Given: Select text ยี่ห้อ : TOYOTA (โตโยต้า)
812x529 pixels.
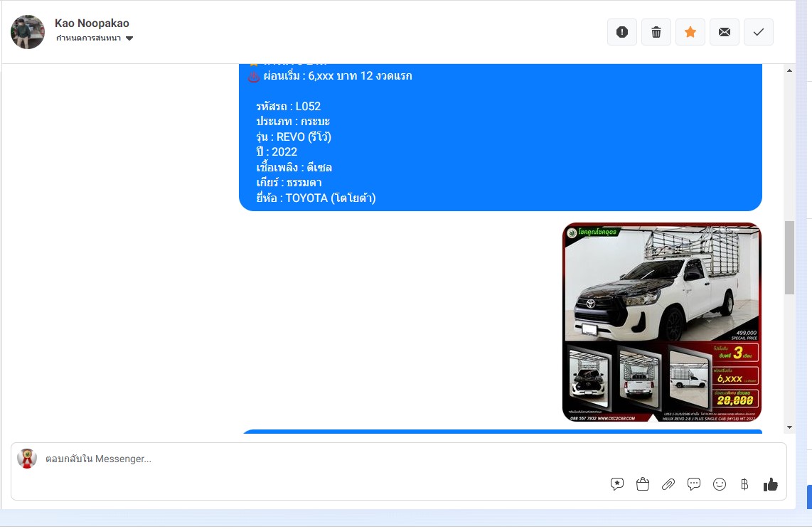Looking at the screenshot, I should pyautogui.click(x=316, y=198).
